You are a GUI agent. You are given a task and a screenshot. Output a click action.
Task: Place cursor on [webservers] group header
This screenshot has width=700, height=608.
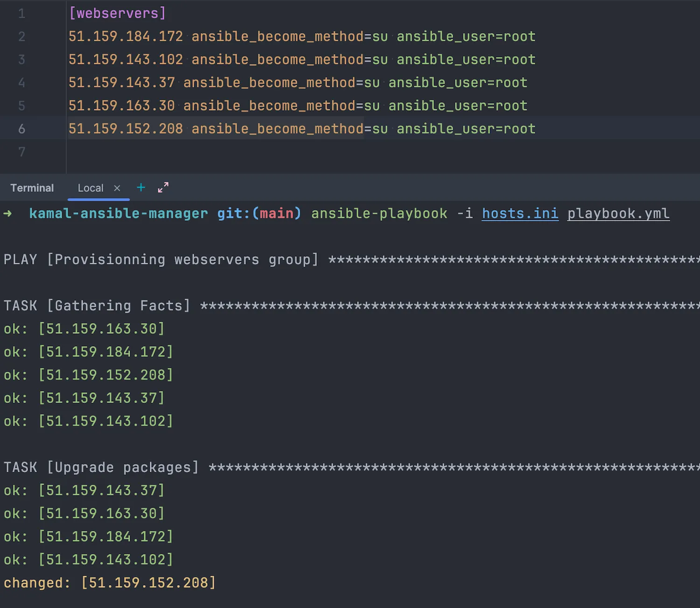117,14
